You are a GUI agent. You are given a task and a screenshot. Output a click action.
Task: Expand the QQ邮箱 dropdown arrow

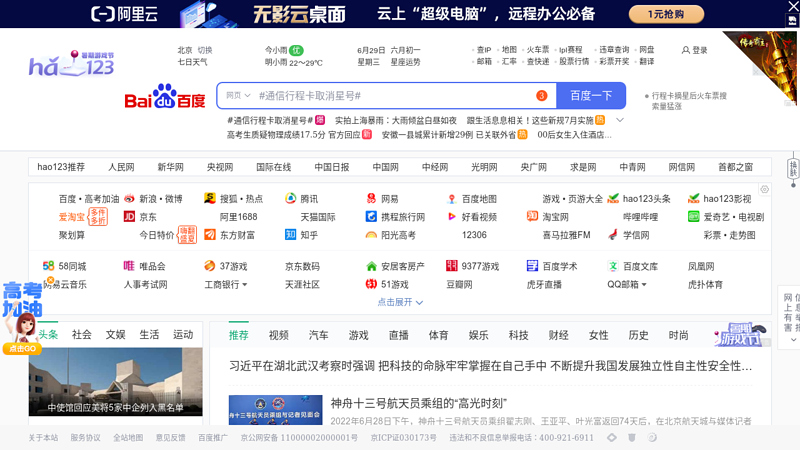[x=644, y=285]
